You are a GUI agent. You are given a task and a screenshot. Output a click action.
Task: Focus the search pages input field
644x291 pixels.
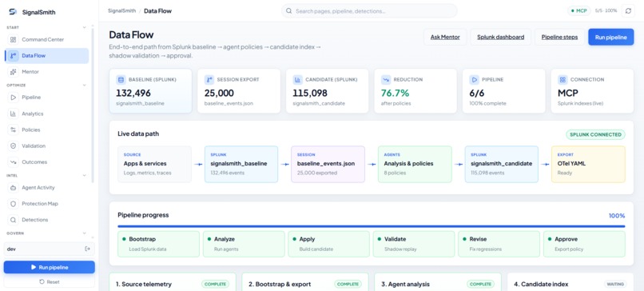[369, 11]
